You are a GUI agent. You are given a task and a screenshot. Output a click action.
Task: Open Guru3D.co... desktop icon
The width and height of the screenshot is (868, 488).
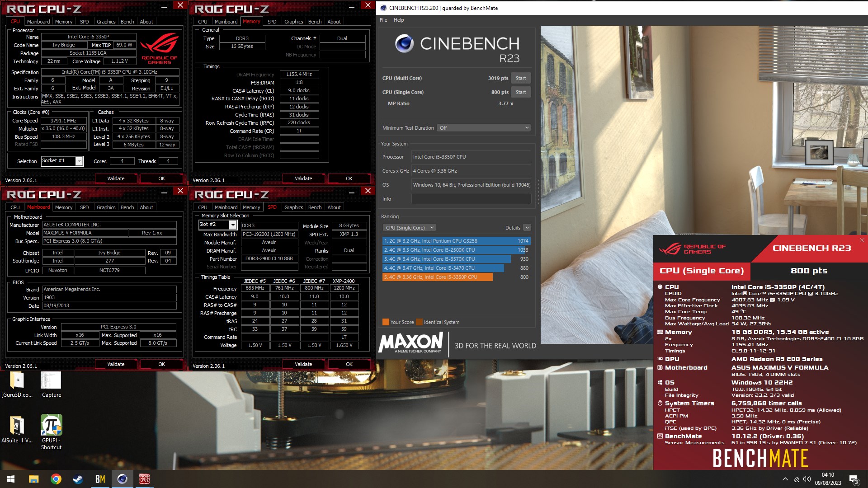click(17, 385)
